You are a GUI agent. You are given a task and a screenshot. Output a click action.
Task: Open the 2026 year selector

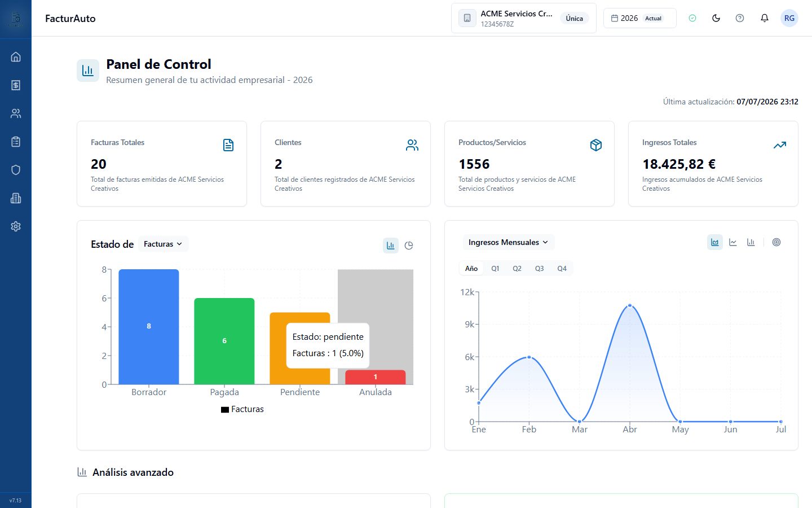pyautogui.click(x=640, y=18)
